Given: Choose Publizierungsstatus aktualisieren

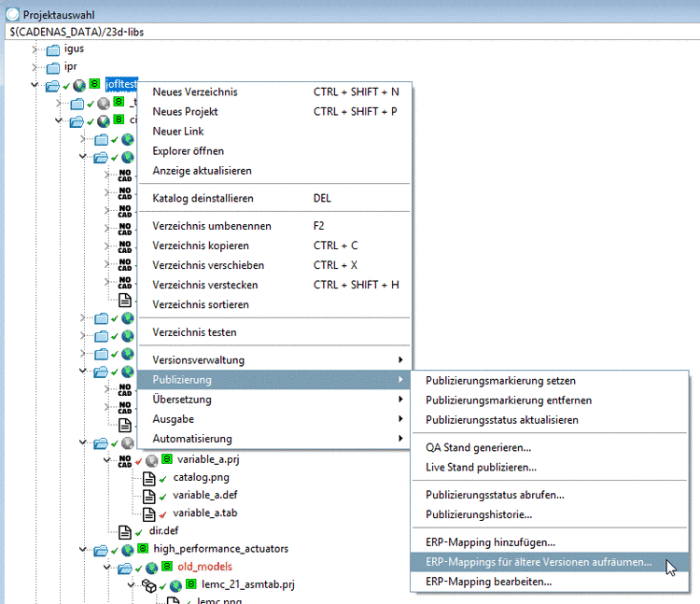Looking at the screenshot, I should click(550, 420).
